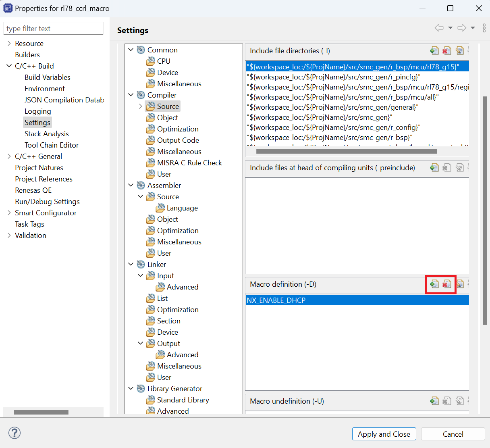Open the Settings view menu (three dots)
490x448 pixels.
tap(484, 28)
